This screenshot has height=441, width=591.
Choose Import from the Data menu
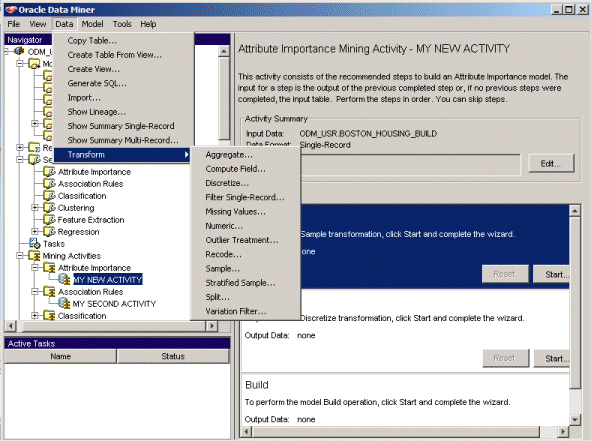[x=124, y=98]
